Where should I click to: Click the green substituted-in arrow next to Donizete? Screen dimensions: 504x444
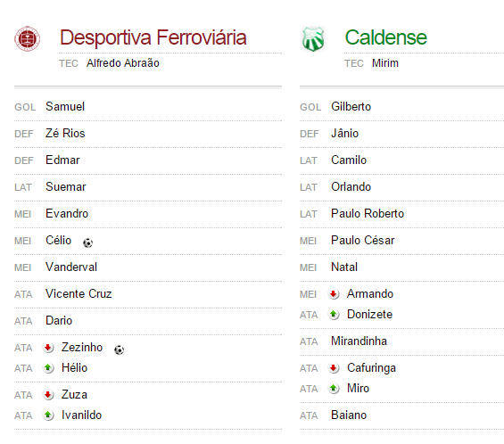[x=334, y=315]
